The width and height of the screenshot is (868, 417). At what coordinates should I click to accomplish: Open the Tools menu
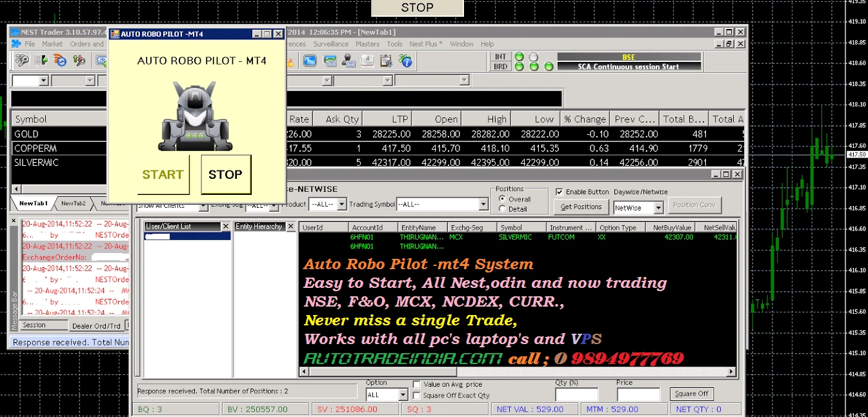click(x=395, y=44)
